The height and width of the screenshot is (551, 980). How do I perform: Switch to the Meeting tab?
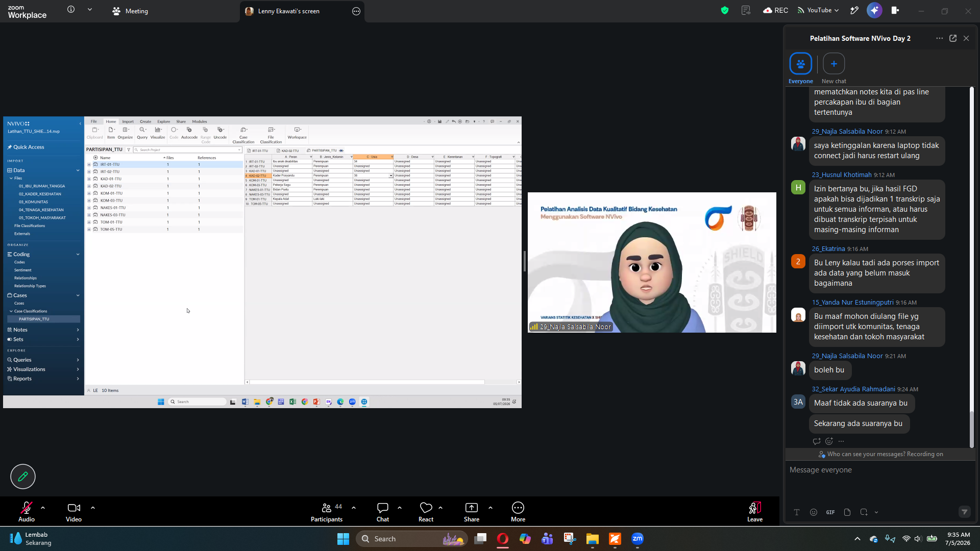130,11
